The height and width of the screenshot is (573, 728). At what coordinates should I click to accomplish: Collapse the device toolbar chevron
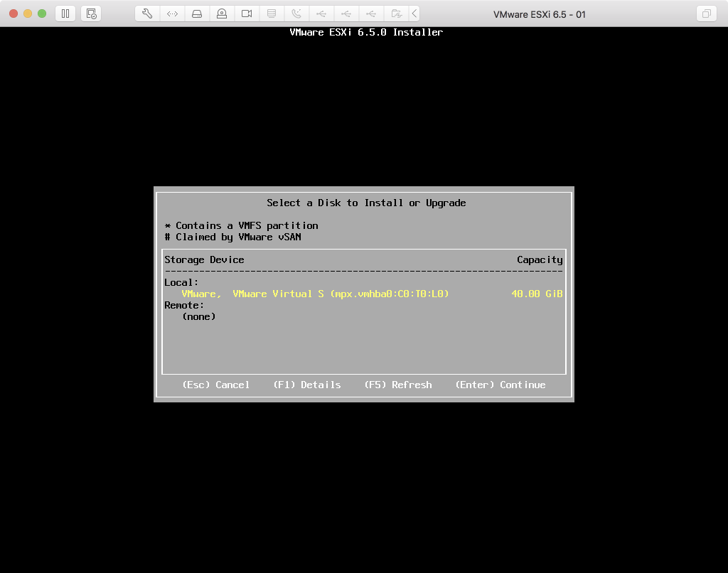click(415, 14)
